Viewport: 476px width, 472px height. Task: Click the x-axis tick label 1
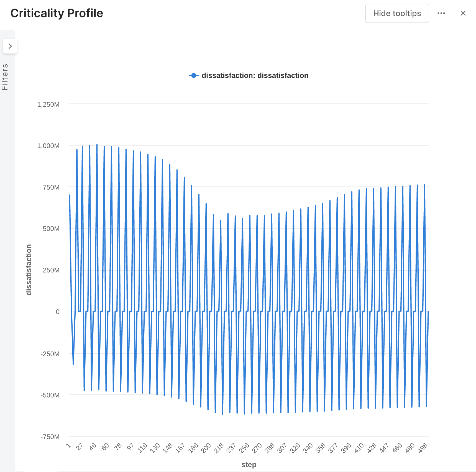(x=69, y=446)
